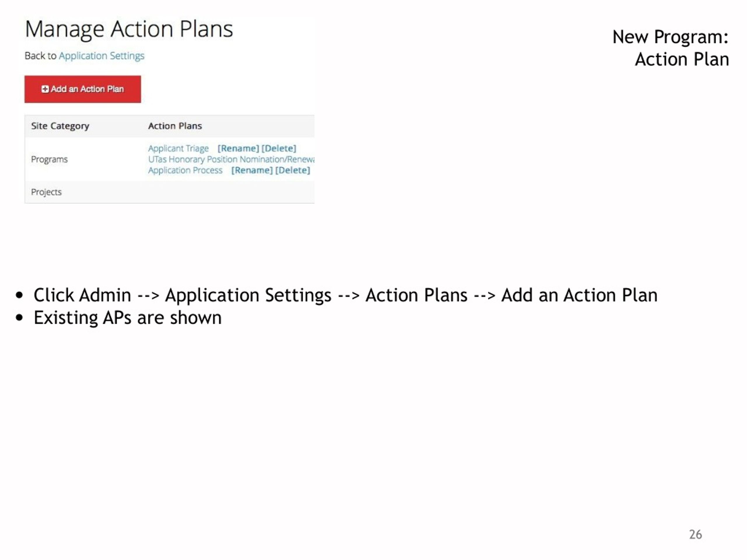Delete the Applicant Triage action plan

(279, 148)
